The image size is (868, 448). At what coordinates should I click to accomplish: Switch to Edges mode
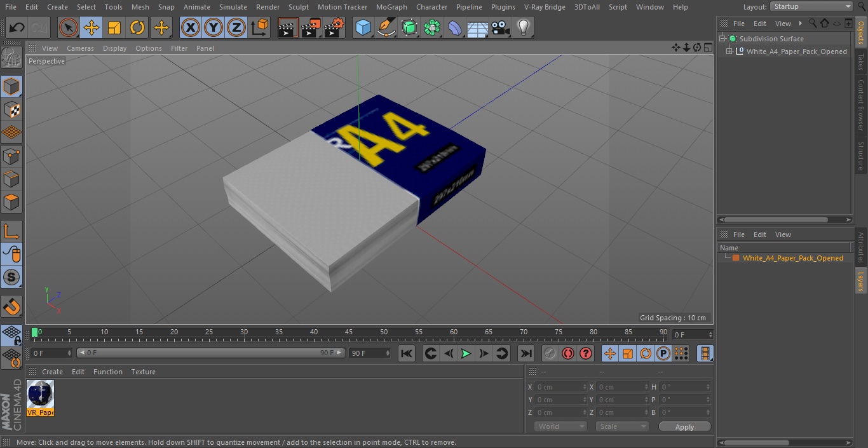[11, 179]
